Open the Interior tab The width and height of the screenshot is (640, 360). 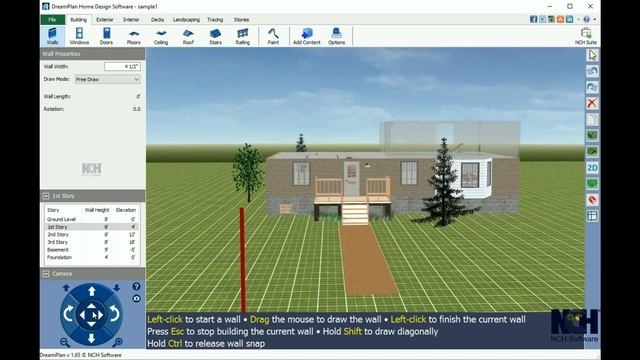pyautogui.click(x=131, y=20)
